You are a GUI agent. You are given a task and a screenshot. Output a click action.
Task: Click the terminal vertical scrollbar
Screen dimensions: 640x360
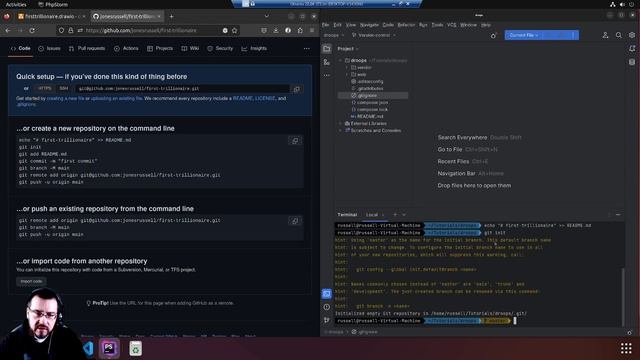click(623, 296)
